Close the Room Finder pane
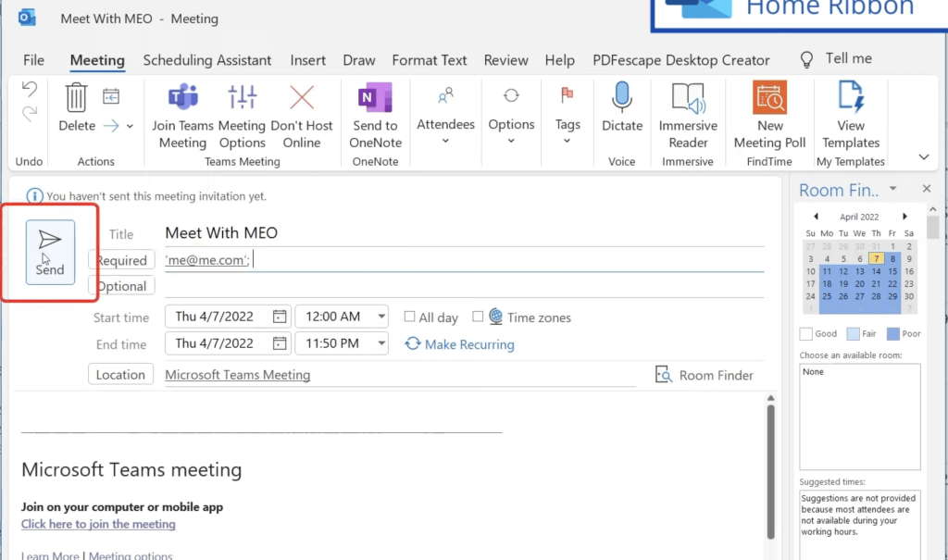The width and height of the screenshot is (948, 560). coord(926,189)
